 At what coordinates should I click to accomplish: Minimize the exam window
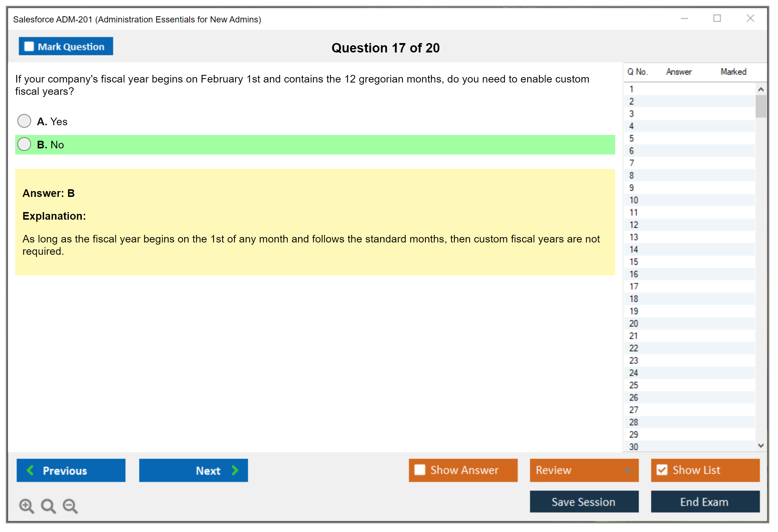684,18
